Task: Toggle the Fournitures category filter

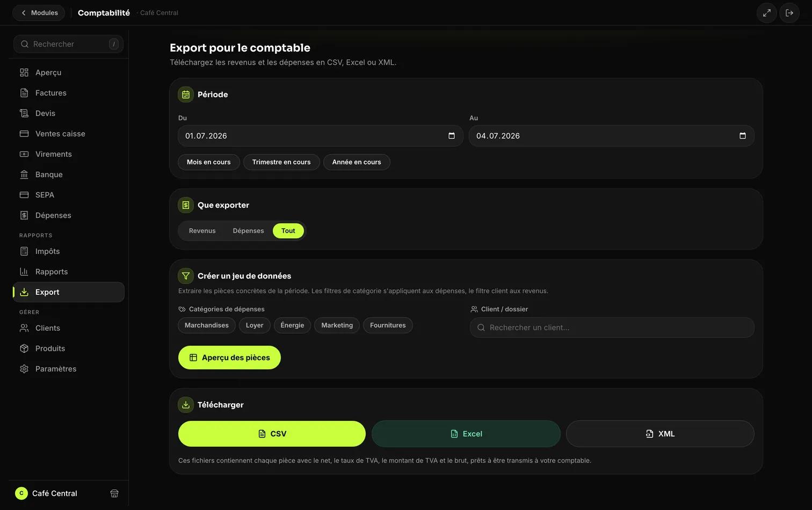Action: point(388,325)
